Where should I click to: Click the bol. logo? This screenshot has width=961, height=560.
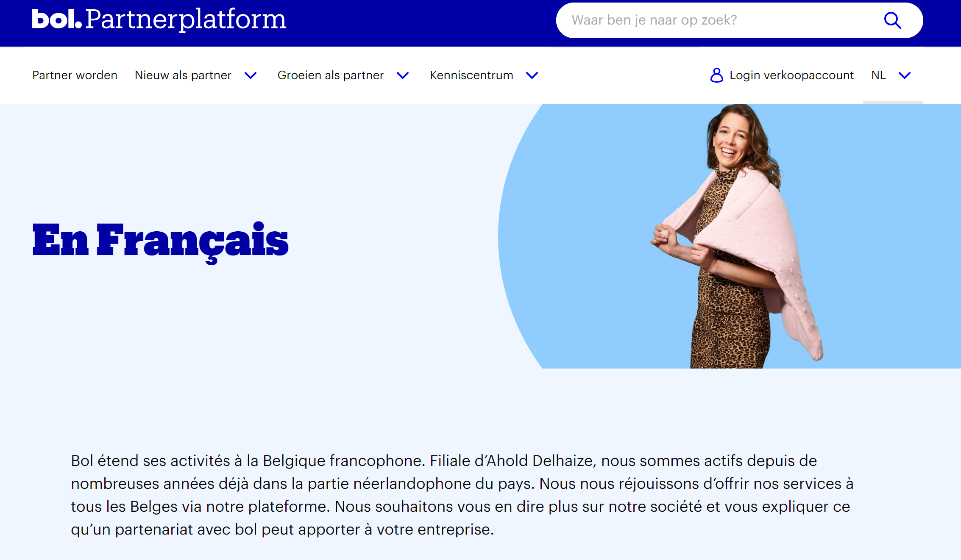pyautogui.click(x=57, y=19)
